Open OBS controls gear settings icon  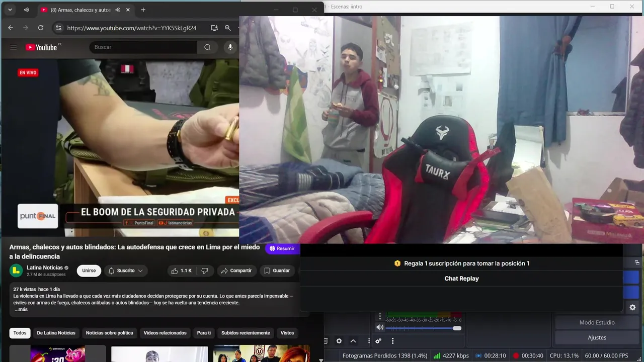632,307
